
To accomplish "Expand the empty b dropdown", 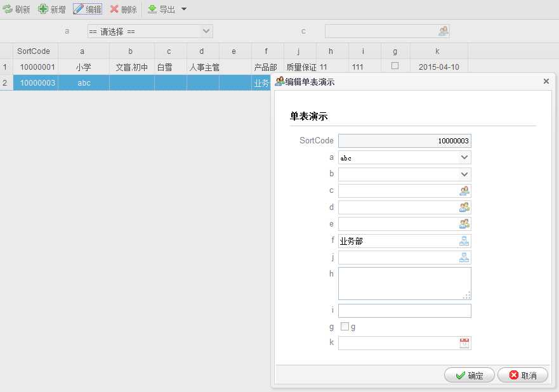I will click(x=464, y=174).
